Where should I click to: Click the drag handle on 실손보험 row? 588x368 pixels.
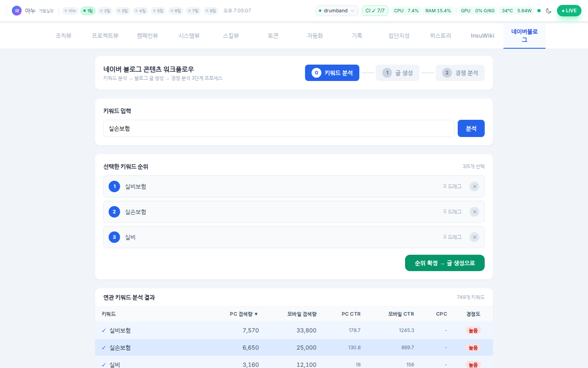452,212
